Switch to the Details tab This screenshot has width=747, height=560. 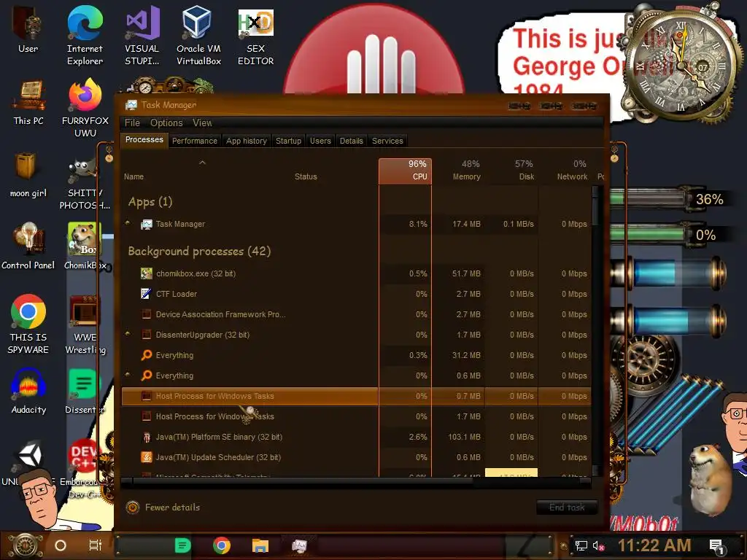tap(351, 141)
